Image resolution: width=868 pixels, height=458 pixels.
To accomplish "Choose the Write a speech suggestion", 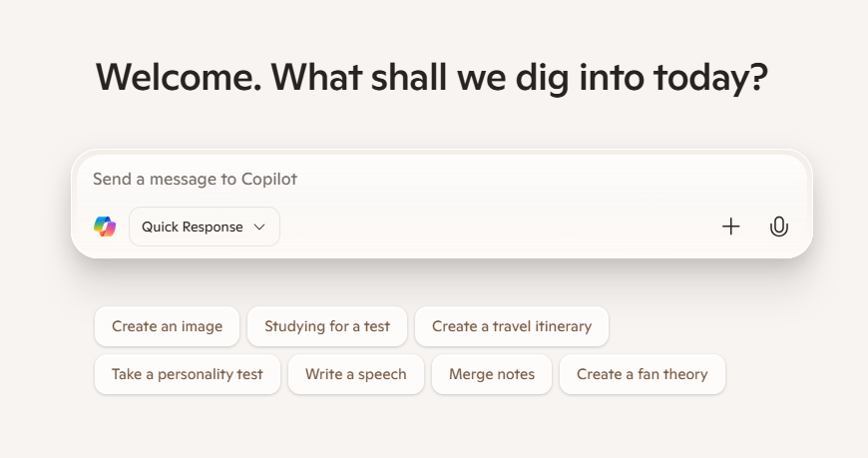I will [356, 374].
